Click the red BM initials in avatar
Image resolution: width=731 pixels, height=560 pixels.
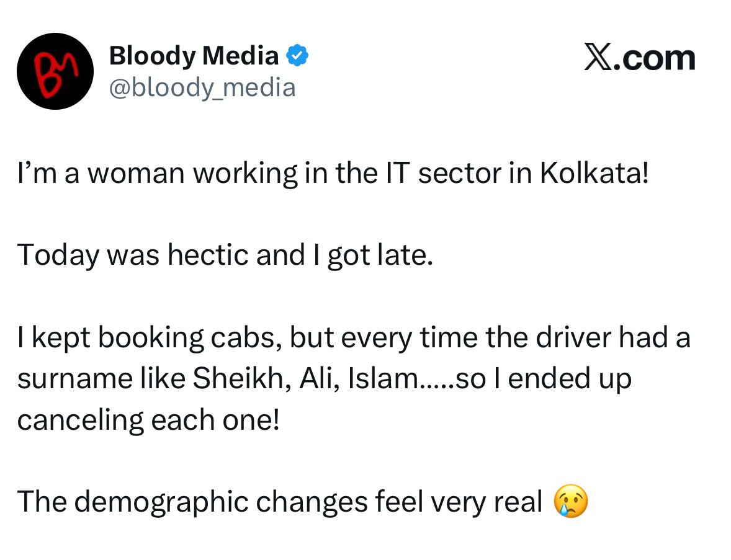53,74
